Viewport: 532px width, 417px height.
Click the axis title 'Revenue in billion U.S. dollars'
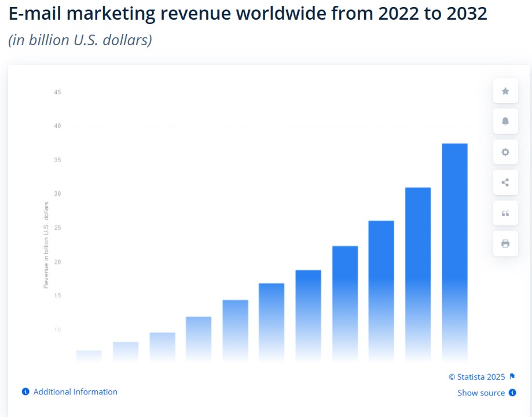coord(46,245)
